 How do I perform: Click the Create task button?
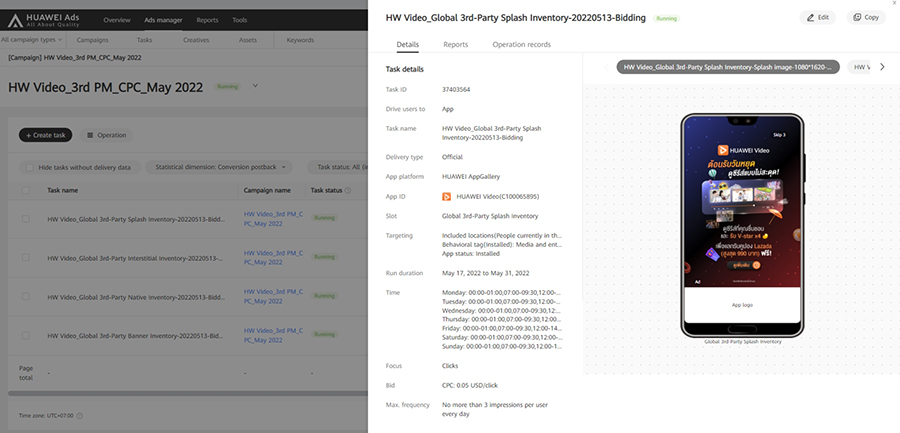(45, 135)
